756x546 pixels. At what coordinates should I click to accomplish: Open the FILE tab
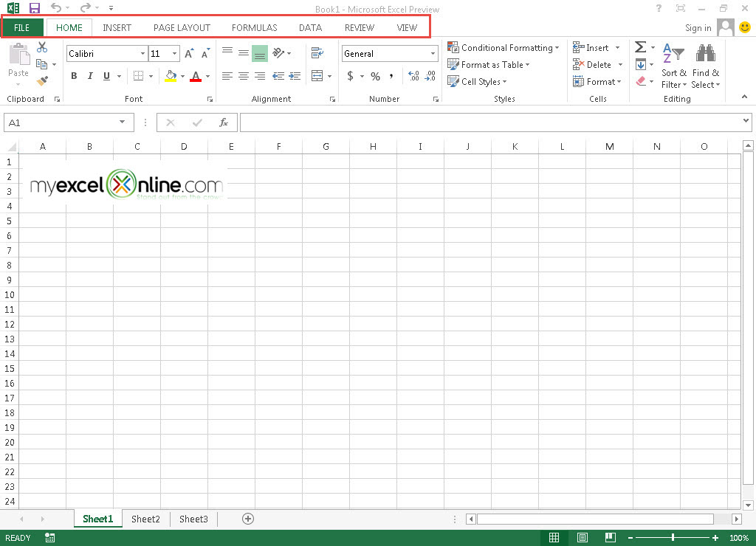(x=21, y=28)
